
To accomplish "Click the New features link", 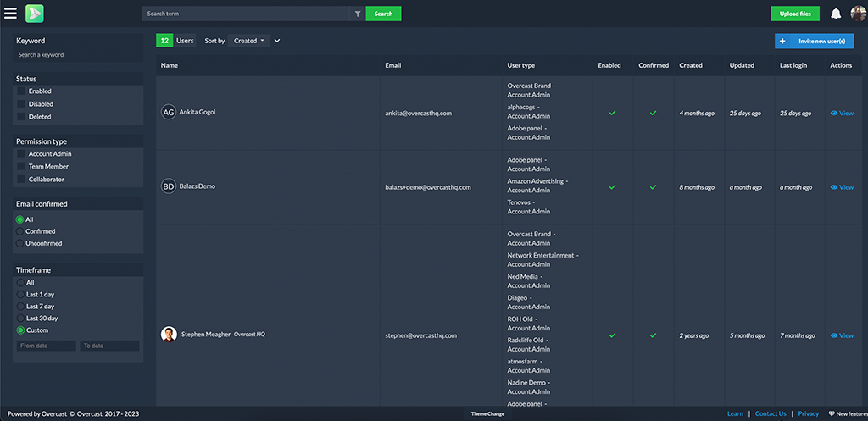I will 848,414.
